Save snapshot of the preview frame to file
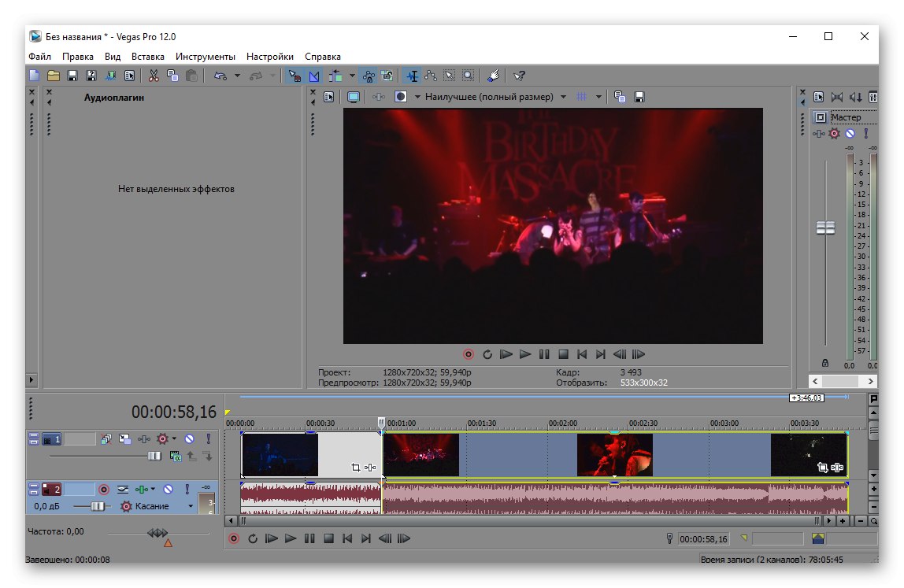Screen dimensions: 904x588 639,97
